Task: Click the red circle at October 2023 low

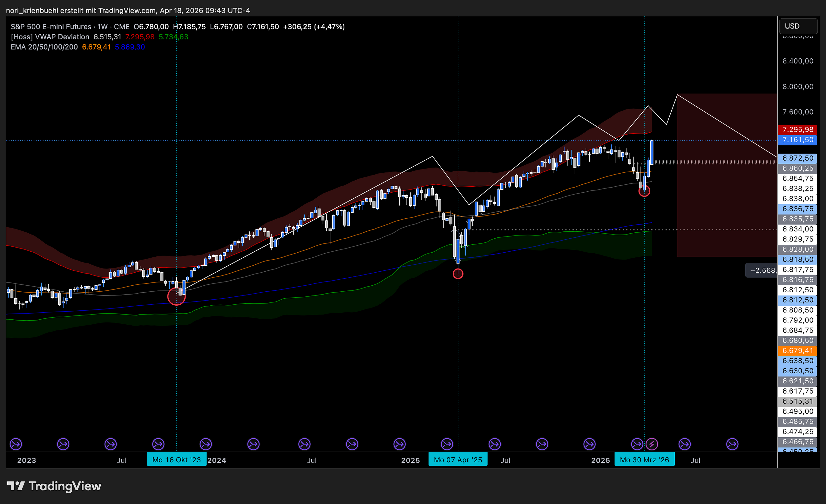Action: (176, 296)
